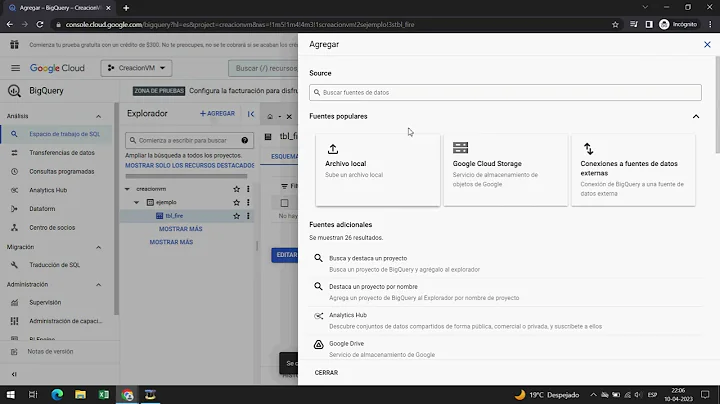The image size is (720, 404).
Task: Open Conexiones a fuentes de datos externas card
Action: point(633,170)
